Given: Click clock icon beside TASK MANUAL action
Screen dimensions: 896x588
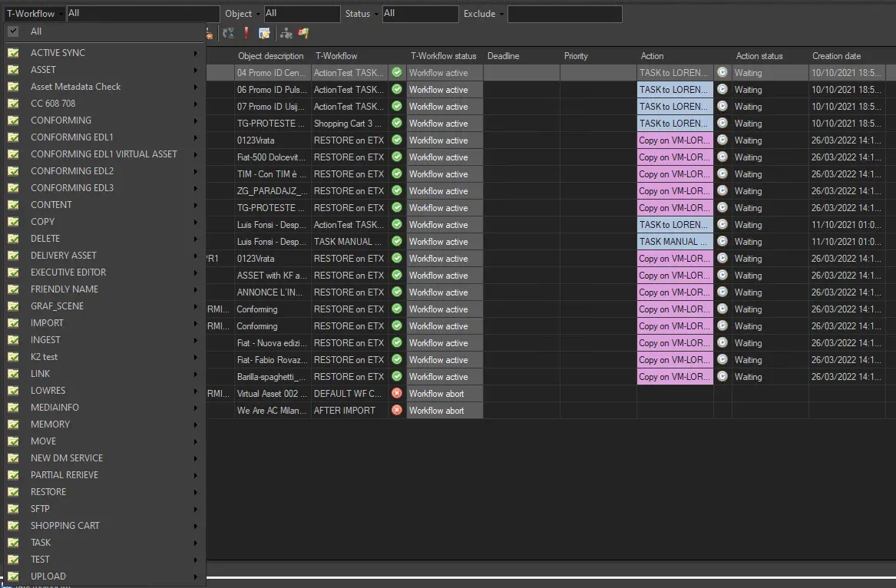Looking at the screenshot, I should tap(722, 241).
